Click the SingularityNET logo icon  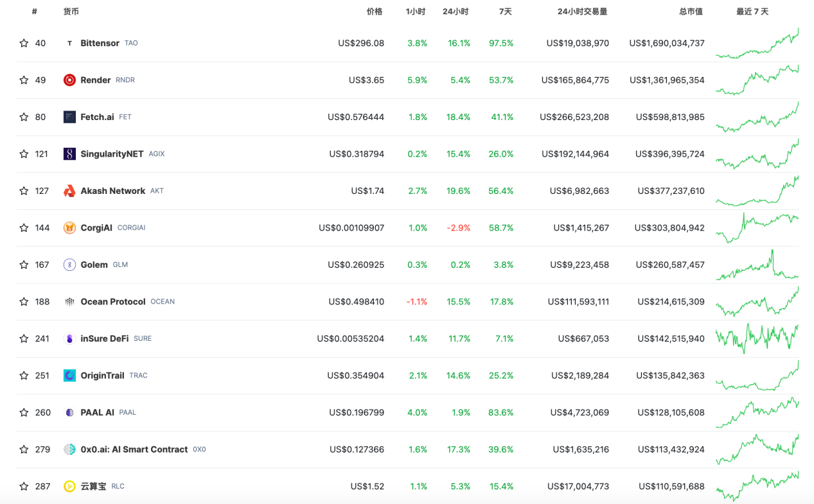tap(69, 154)
